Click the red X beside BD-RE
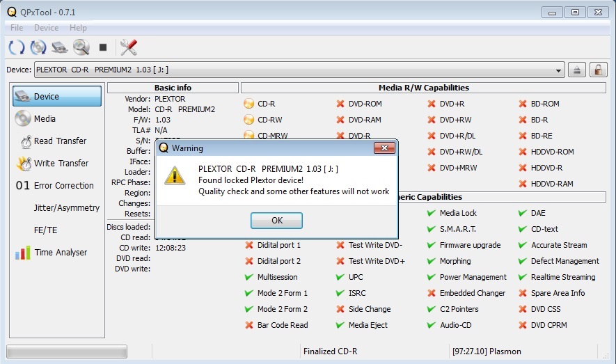Image resolution: width=616 pixels, height=364 pixels. point(523,136)
